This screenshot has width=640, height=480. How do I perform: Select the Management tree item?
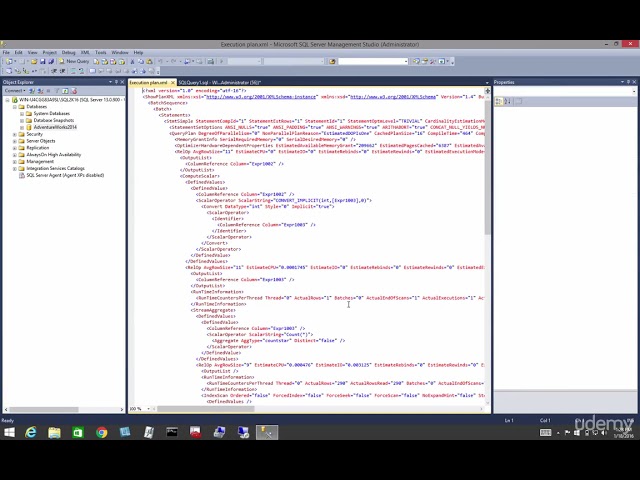coord(40,162)
